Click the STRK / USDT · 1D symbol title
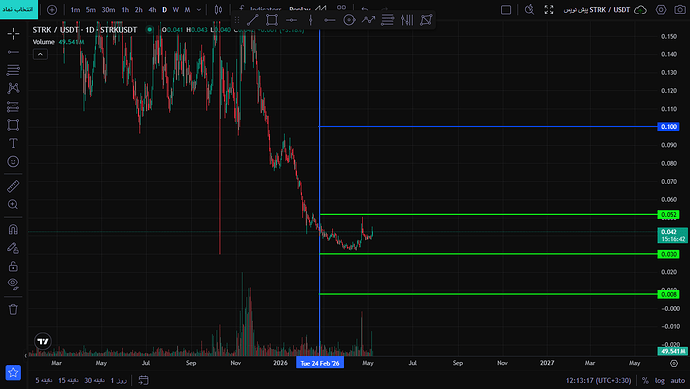Viewport: 690px width, 389px height. (85, 29)
